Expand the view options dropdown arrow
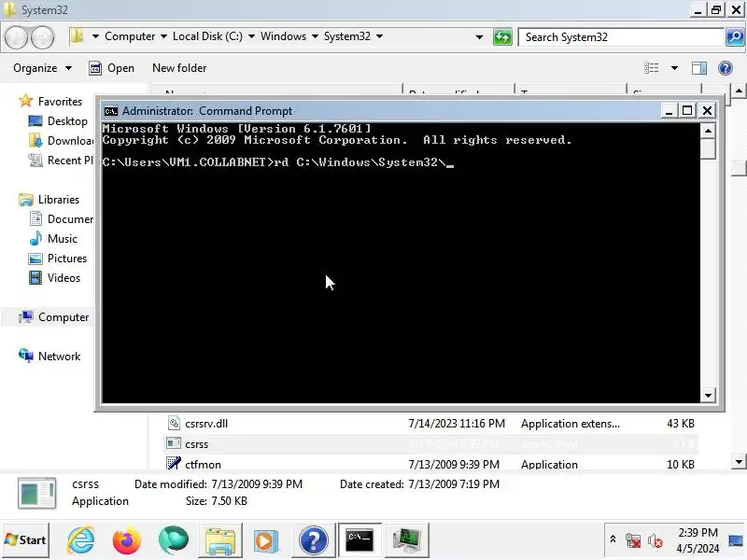The width and height of the screenshot is (747, 560). [x=674, y=68]
